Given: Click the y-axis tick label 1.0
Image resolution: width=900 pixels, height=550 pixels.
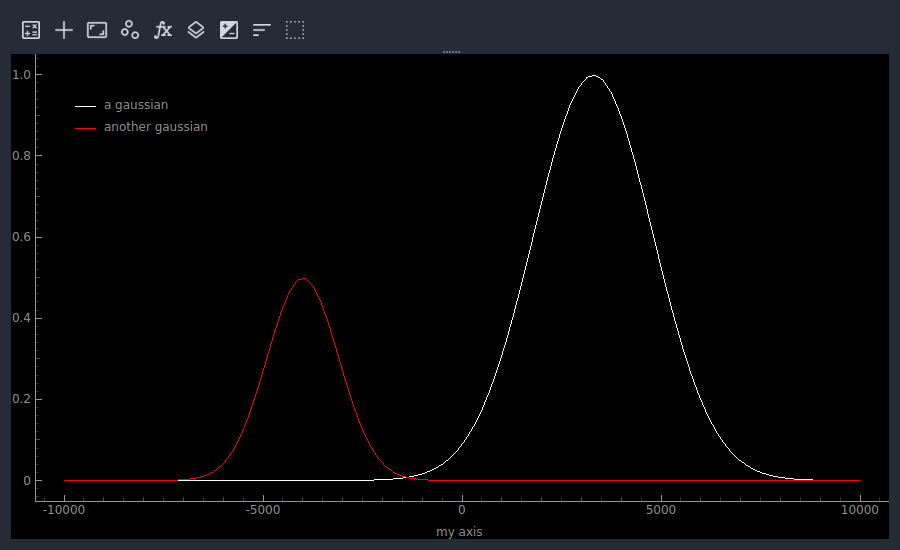Looking at the screenshot, I should coord(22,75).
